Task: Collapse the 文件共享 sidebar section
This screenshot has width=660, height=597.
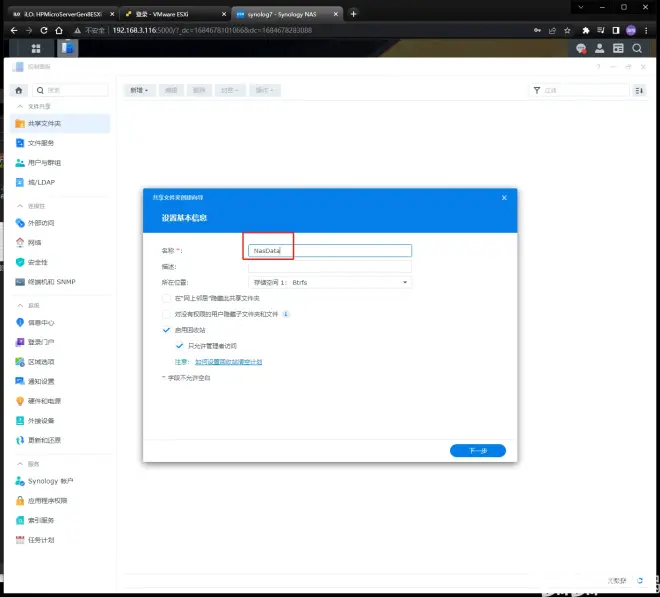Action: pyautogui.click(x=20, y=106)
